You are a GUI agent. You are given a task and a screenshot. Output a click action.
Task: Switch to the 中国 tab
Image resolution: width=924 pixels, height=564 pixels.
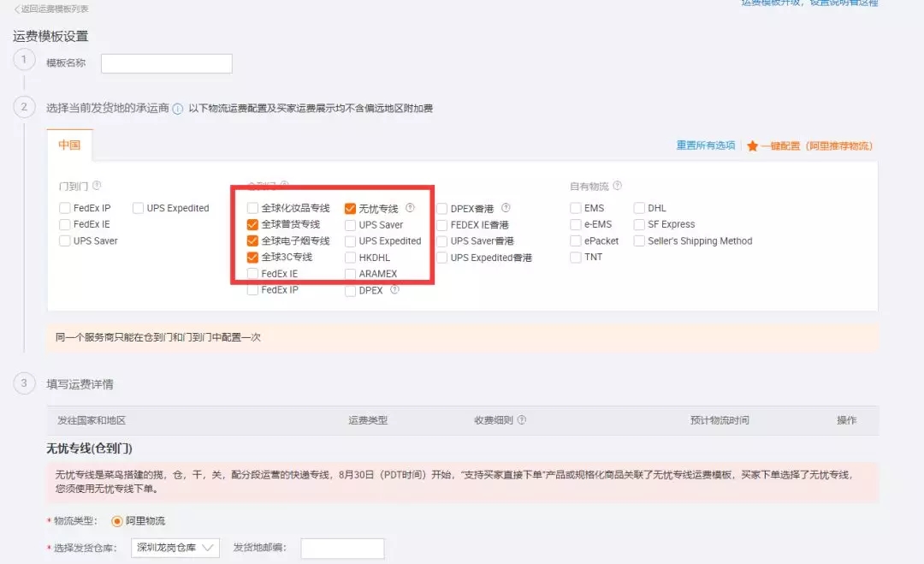pos(69,145)
